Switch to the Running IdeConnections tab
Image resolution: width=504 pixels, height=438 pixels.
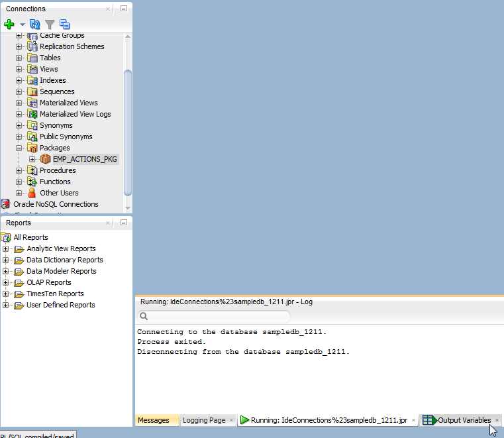click(x=329, y=420)
